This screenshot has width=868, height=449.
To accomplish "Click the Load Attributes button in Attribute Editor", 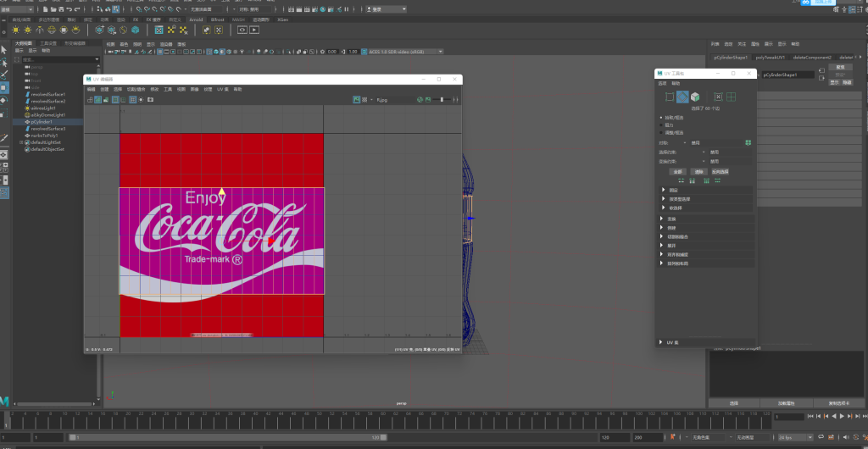I will tap(787, 403).
